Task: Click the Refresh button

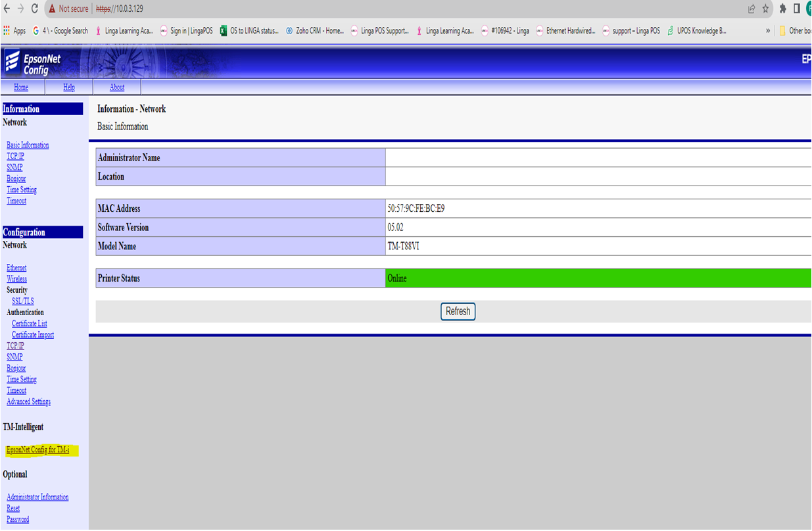Action: click(458, 311)
